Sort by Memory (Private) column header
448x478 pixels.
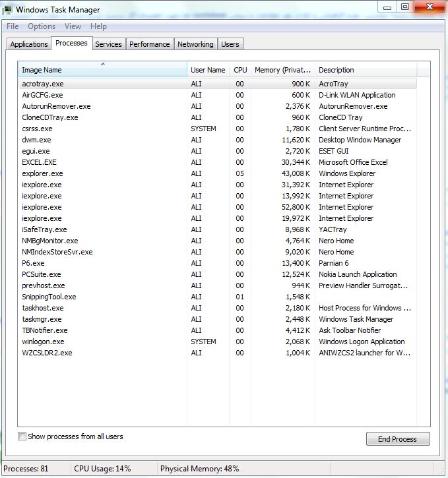coord(283,70)
